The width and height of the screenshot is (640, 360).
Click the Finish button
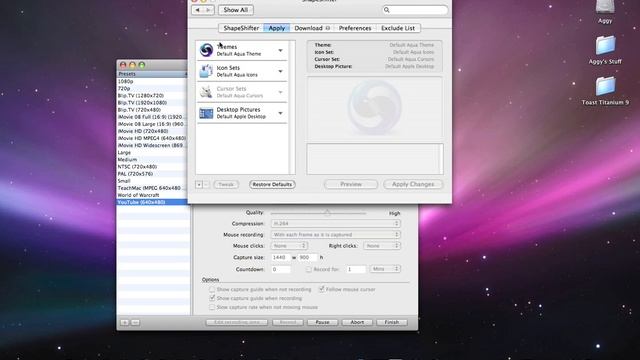(x=392, y=322)
